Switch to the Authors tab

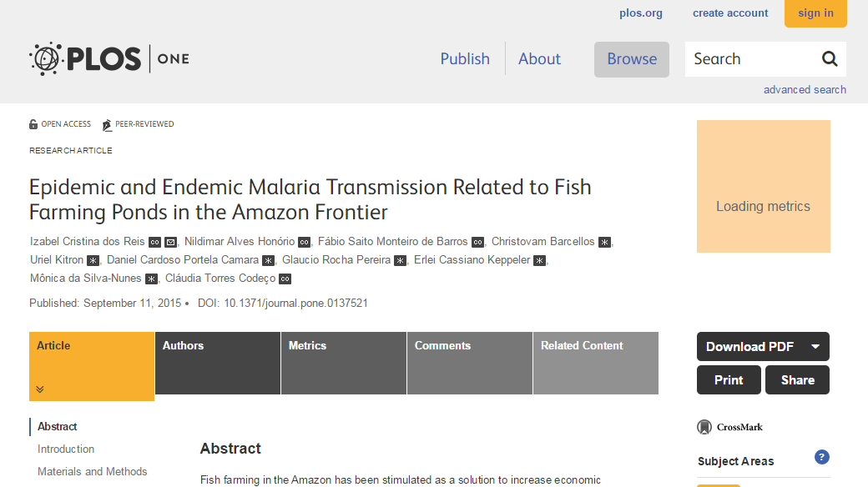click(x=217, y=363)
